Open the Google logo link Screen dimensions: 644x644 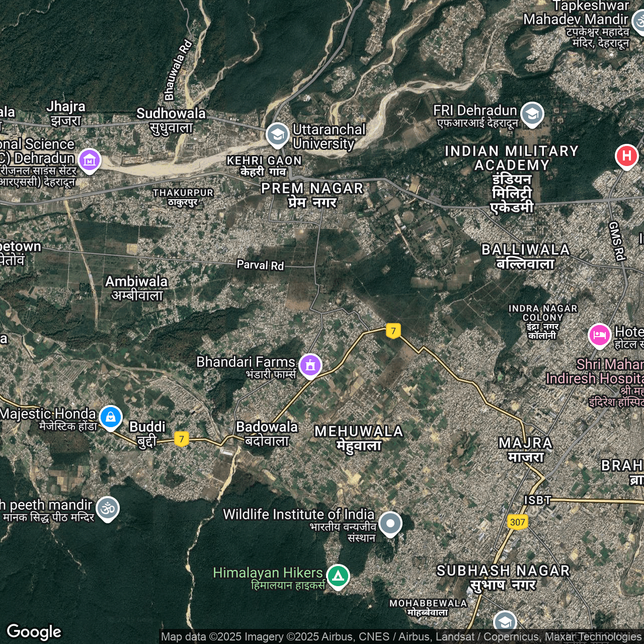pyautogui.click(x=34, y=631)
